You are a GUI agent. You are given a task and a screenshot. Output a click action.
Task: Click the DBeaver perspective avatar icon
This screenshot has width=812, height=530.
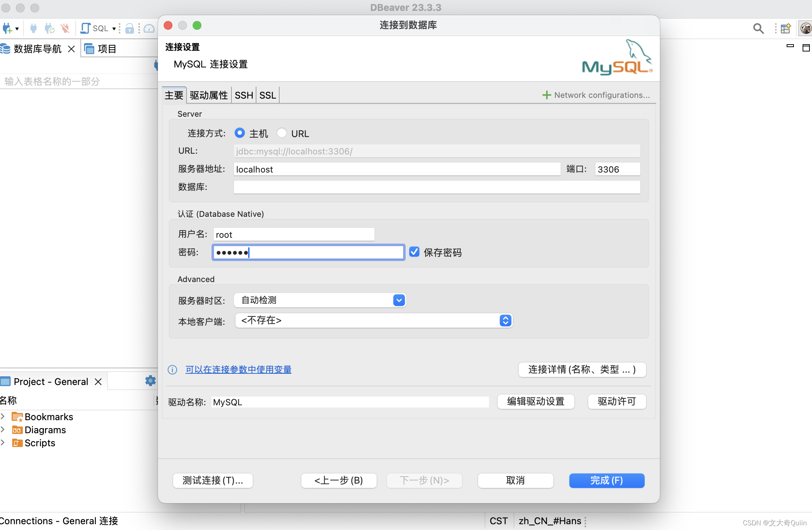pos(806,28)
